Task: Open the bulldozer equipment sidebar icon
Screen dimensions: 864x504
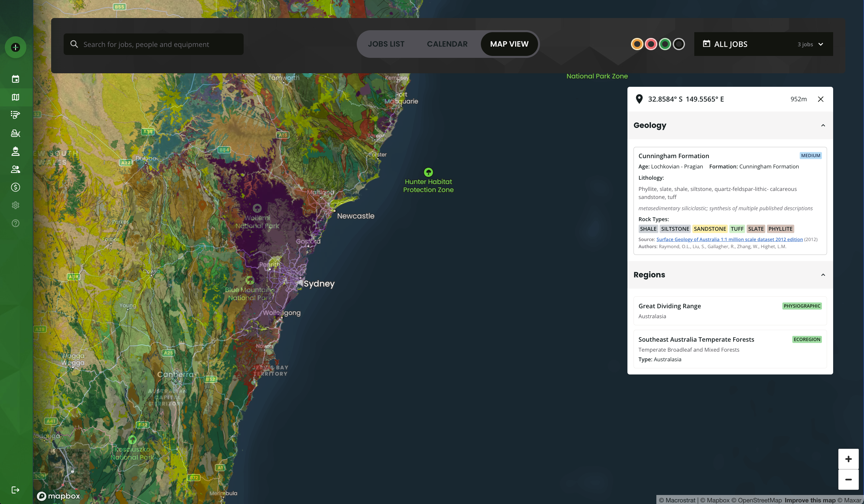Action: (x=15, y=133)
